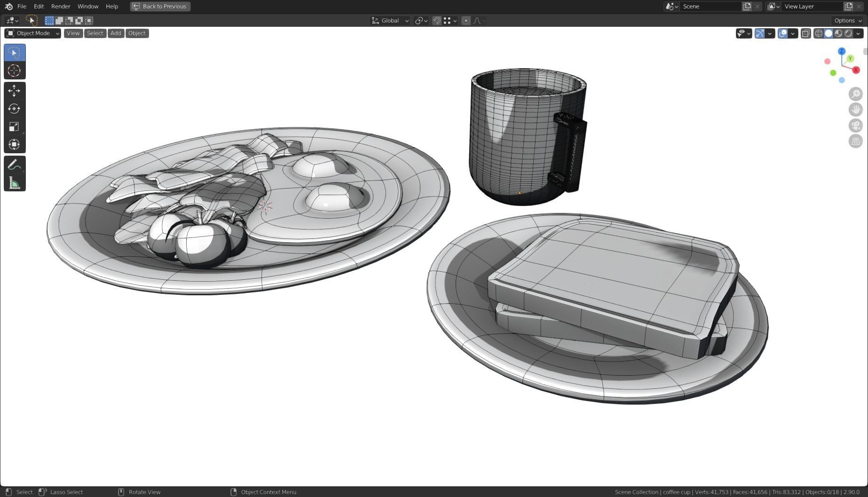Set selection mode to invert
The image size is (868, 497).
[x=79, y=20]
